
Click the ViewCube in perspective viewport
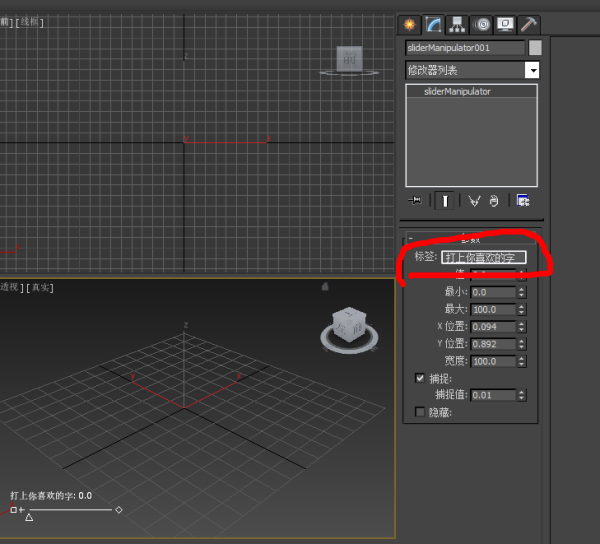(x=349, y=325)
